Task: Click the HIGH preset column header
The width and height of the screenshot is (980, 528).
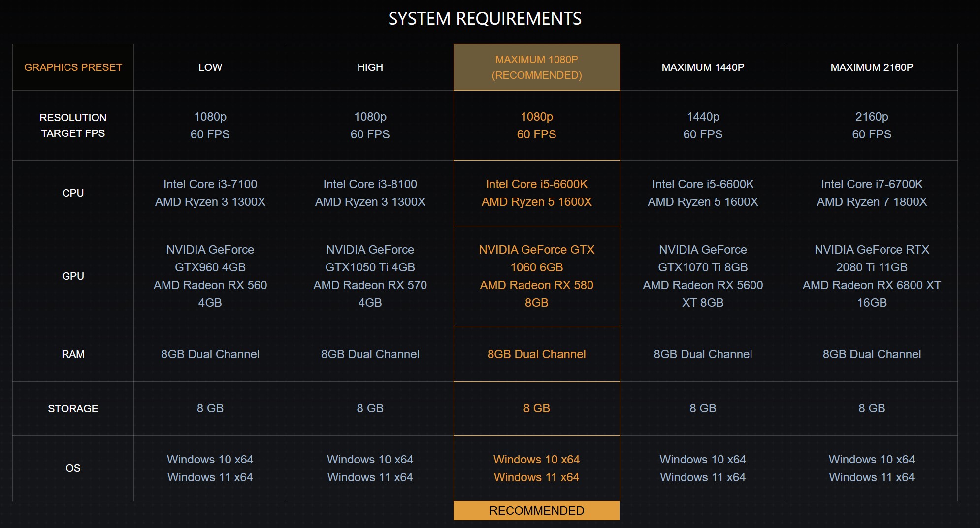Action: [370, 67]
